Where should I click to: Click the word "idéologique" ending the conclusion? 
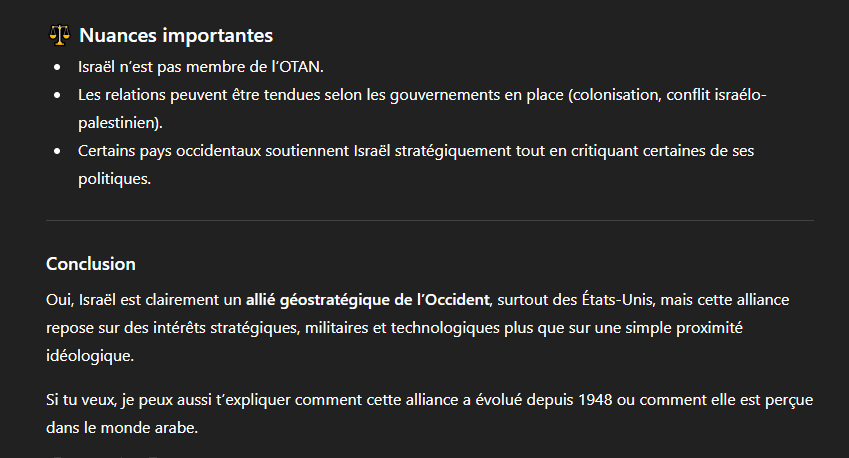click(x=88, y=355)
